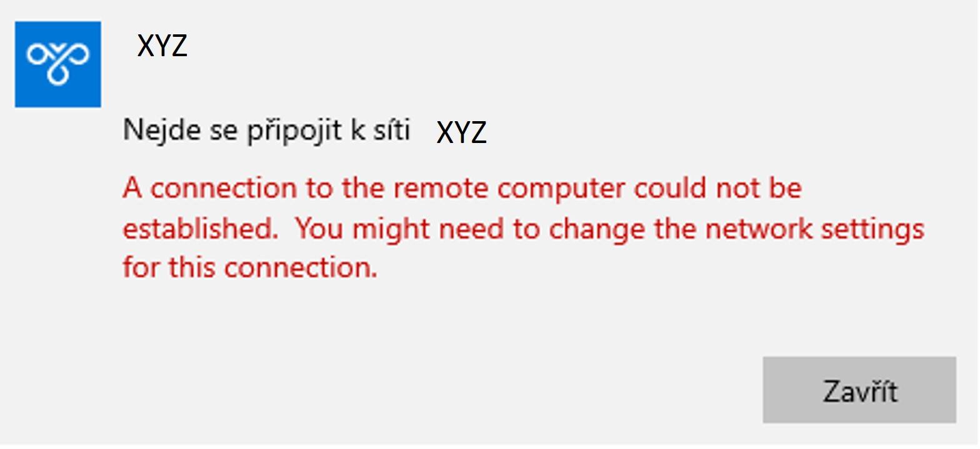Close the dialog with the Zavřít button
This screenshot has width=980, height=449.
[859, 390]
